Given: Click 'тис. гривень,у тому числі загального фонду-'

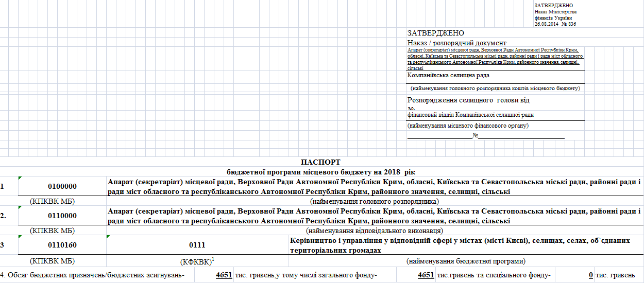Looking at the screenshot, I should (306, 275).
